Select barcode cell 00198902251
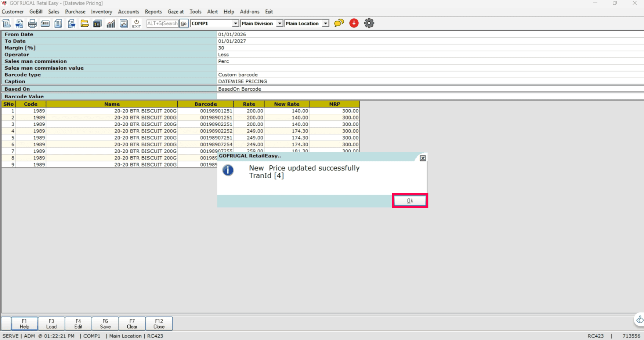The width and height of the screenshot is (644, 340). pos(206,124)
